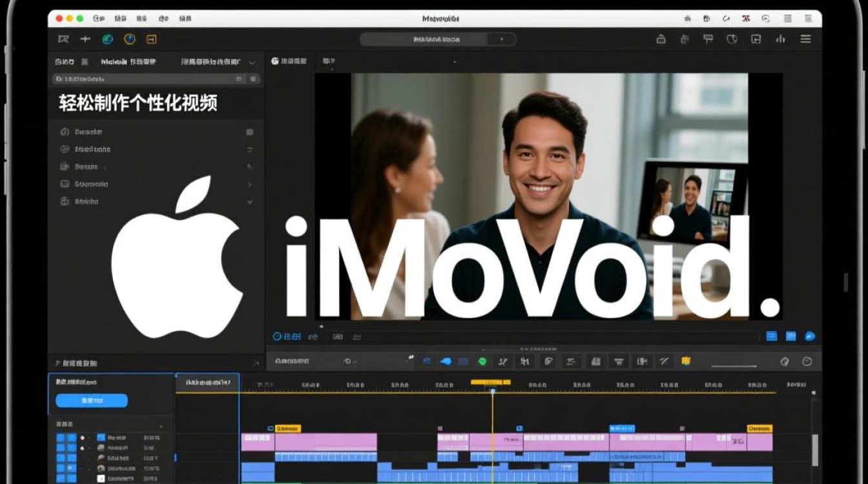
Task: Click the teal globe icon in the top toolbar
Action: [108, 39]
